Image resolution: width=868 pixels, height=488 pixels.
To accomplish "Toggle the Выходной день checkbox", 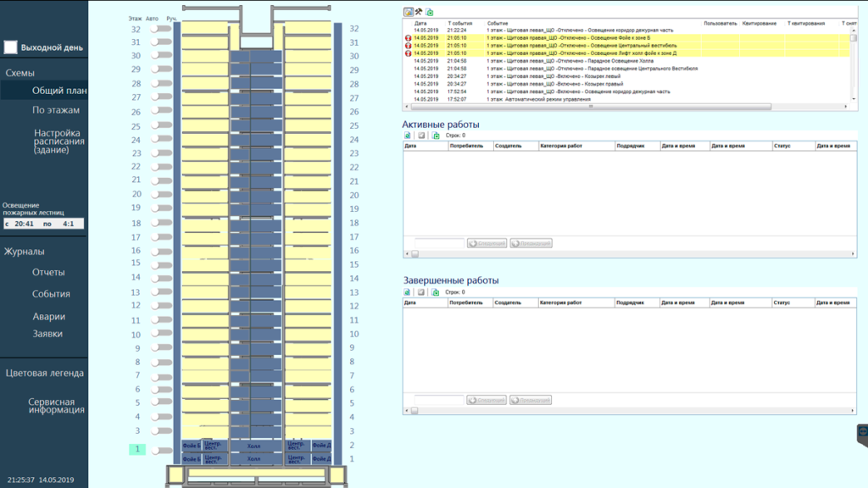I will pyautogui.click(x=11, y=47).
